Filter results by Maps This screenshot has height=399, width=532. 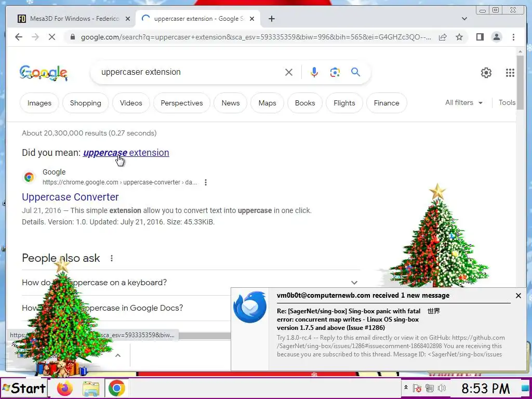tap(267, 103)
